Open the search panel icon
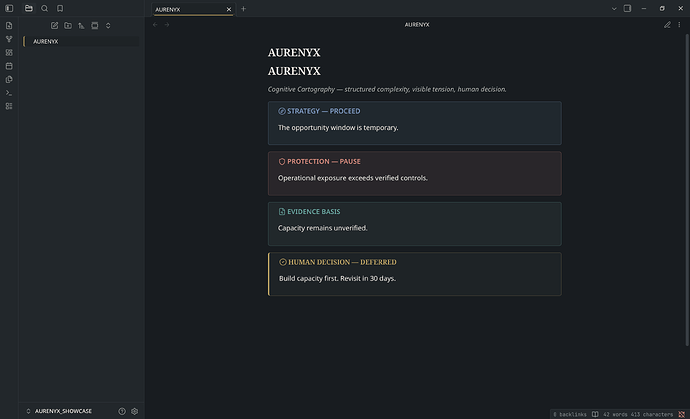 44,8
